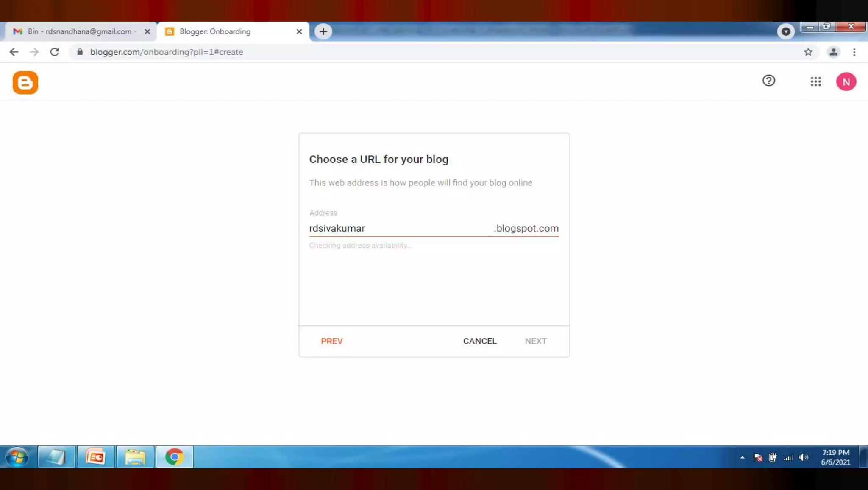868x490 pixels.
Task: Open the Windows Start menu
Action: (x=17, y=457)
